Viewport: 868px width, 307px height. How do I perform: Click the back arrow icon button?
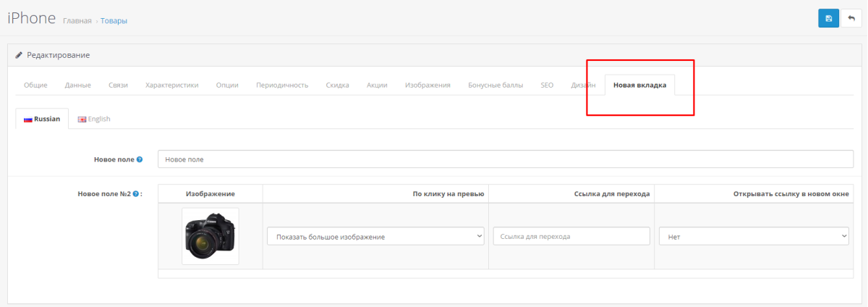click(x=851, y=18)
